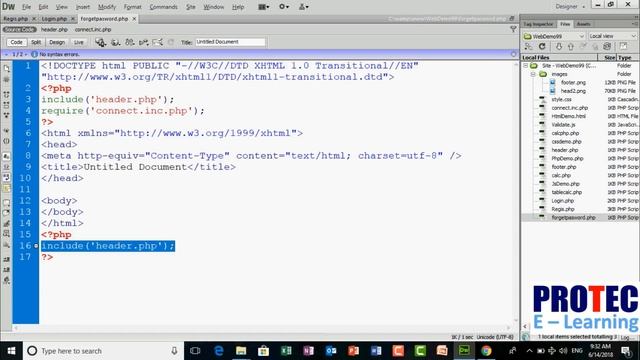Select the Source Code related-file toggle
The height and width of the screenshot is (360, 640).
click(x=20, y=29)
